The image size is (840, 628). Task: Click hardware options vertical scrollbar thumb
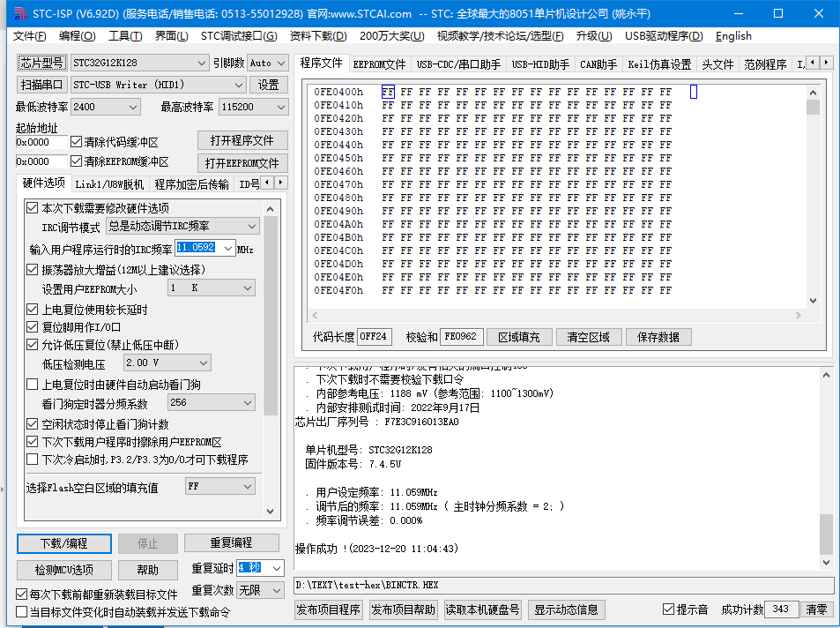(270, 316)
